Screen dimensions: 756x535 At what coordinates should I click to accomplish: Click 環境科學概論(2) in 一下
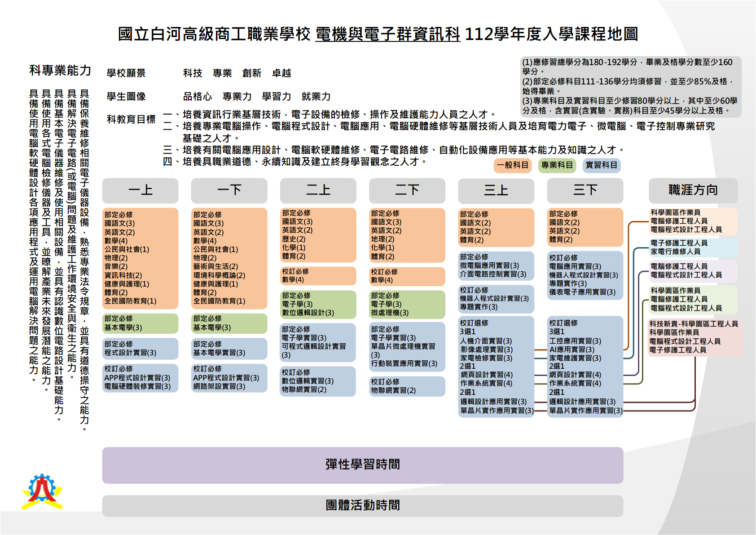point(219,275)
